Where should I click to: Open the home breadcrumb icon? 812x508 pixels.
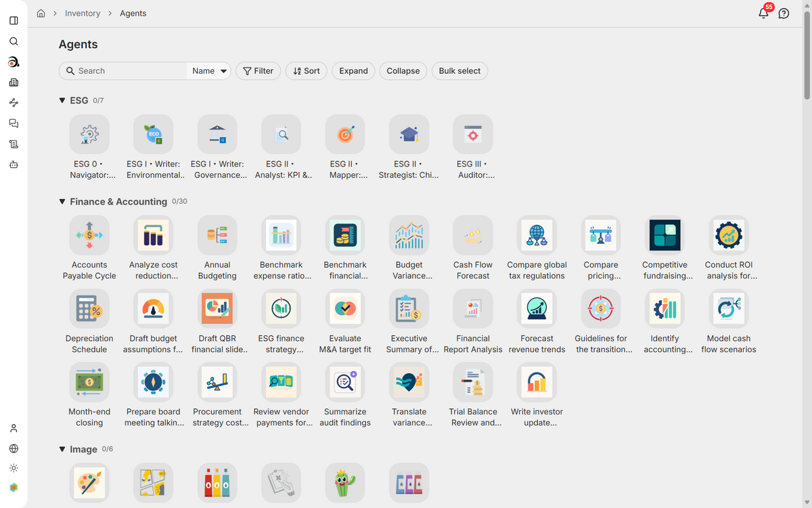coord(41,13)
